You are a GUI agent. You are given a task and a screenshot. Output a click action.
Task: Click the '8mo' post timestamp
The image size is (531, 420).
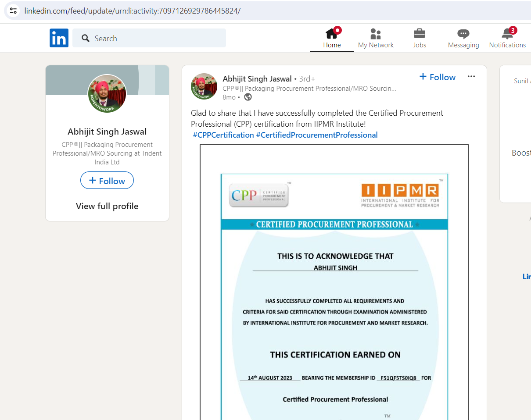(x=229, y=97)
